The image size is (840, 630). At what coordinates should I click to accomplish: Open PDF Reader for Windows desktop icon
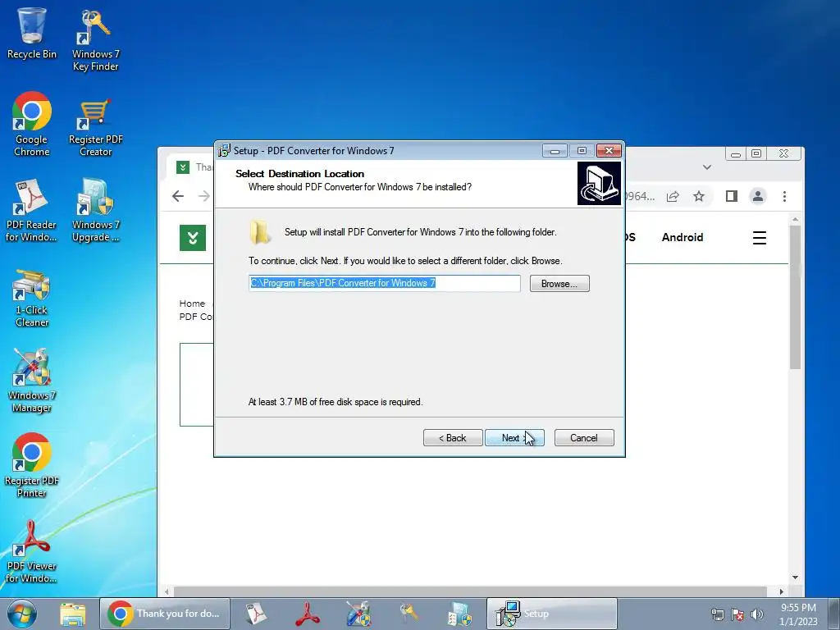click(x=31, y=210)
